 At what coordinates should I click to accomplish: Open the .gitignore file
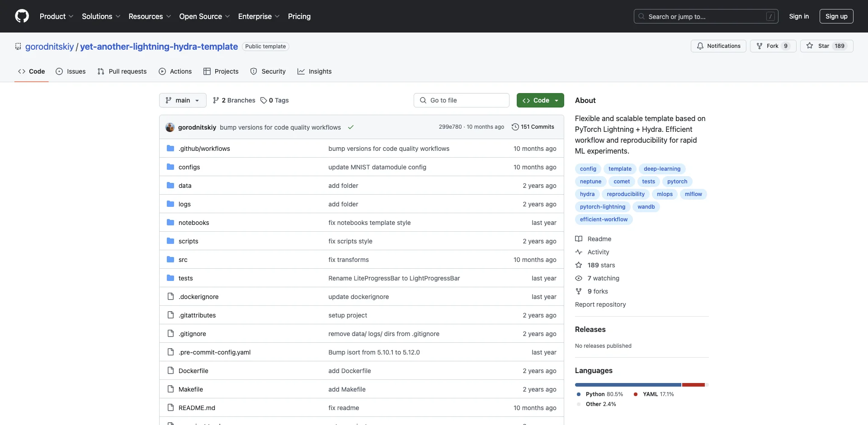point(192,334)
